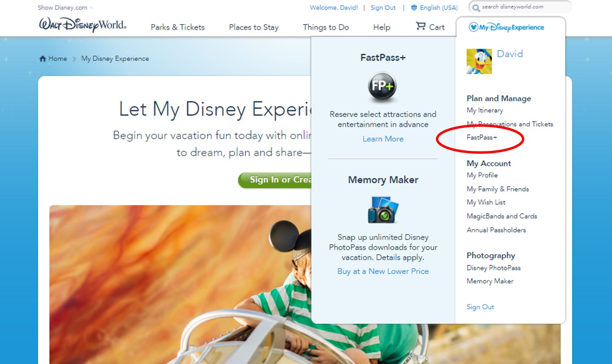This screenshot has width=612, height=364.
Task: Click the Mickey icon in My Disney Experience tab
Action: pos(473,27)
